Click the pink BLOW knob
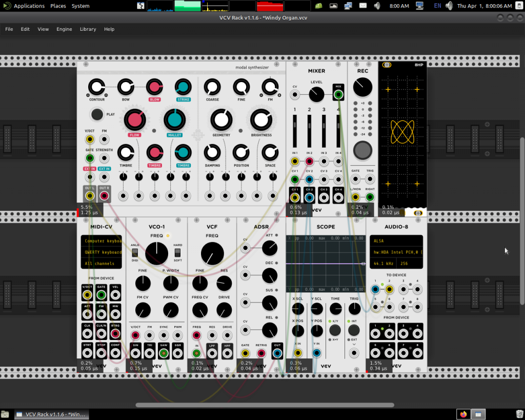Screen dimensions: 525x420 pyautogui.click(x=154, y=87)
